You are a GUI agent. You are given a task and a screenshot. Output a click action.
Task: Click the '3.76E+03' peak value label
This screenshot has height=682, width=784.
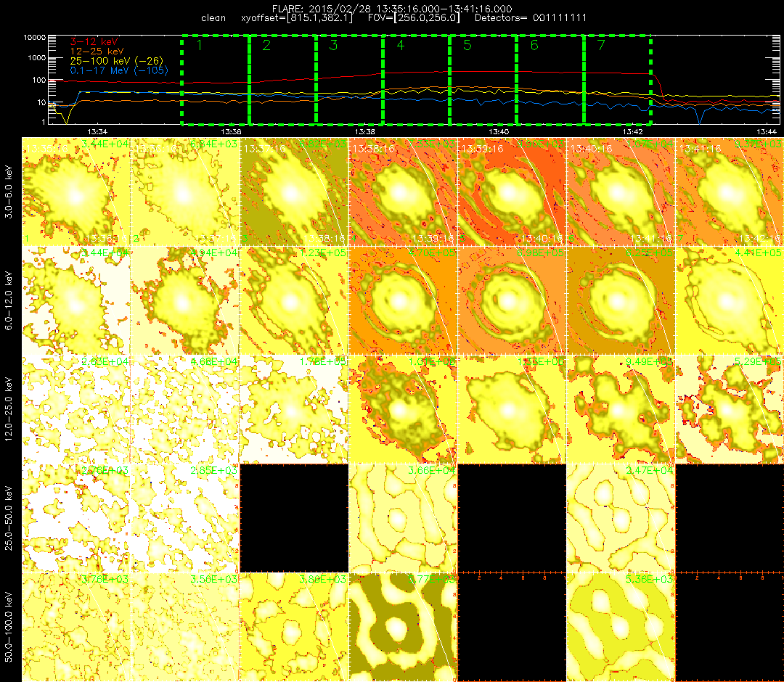pyautogui.click(x=105, y=579)
